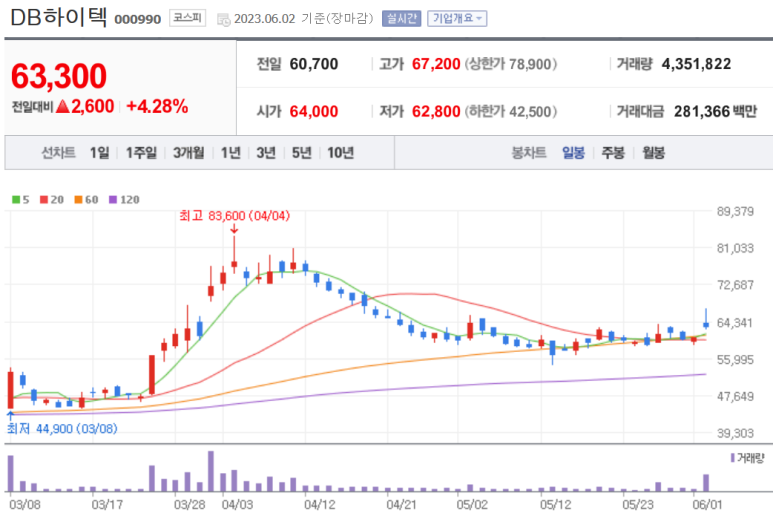Click the 39,303 price axis label

735,433
